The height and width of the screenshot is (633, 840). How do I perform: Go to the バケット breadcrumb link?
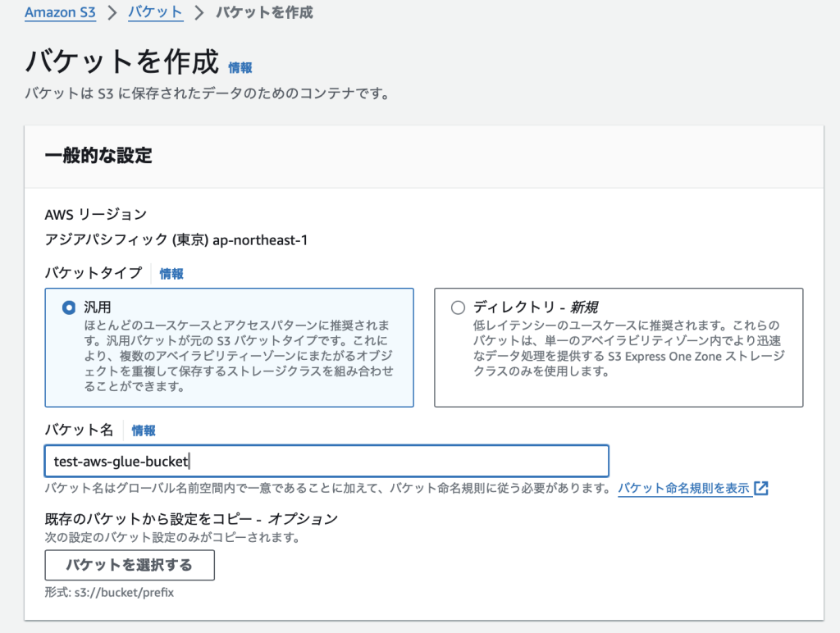[155, 13]
